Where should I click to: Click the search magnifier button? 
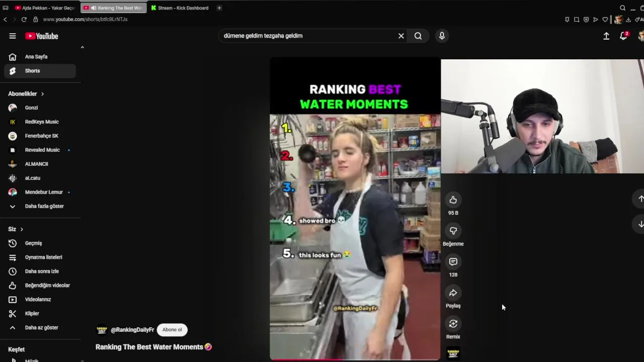[418, 36]
